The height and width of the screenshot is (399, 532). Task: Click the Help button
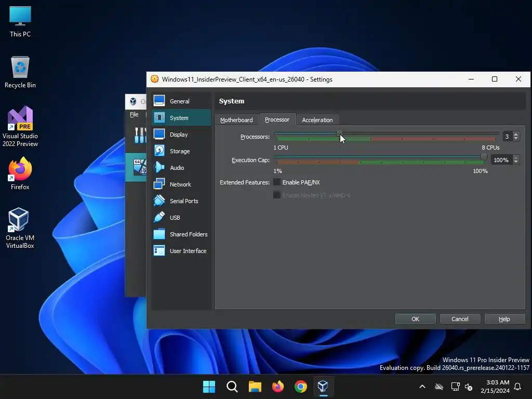coord(504,319)
